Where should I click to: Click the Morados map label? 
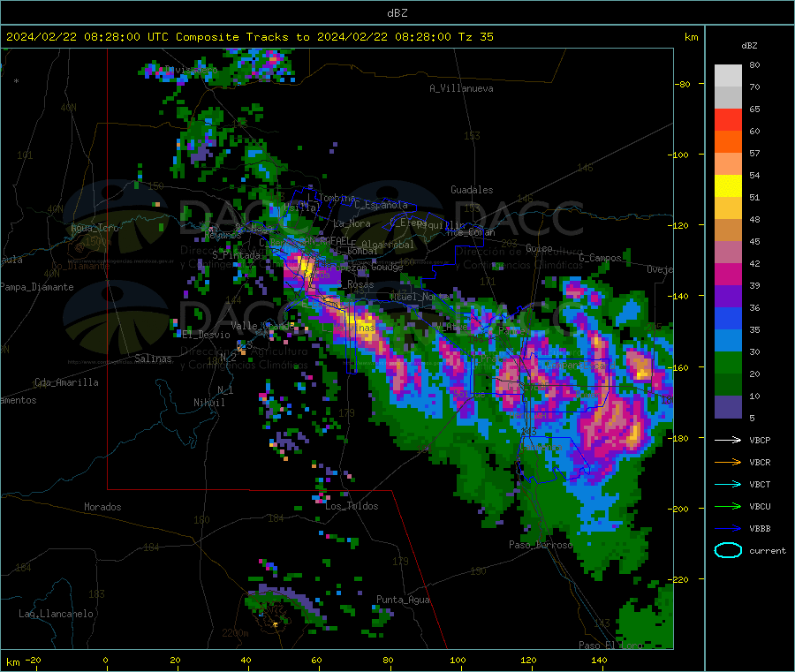pos(102,507)
